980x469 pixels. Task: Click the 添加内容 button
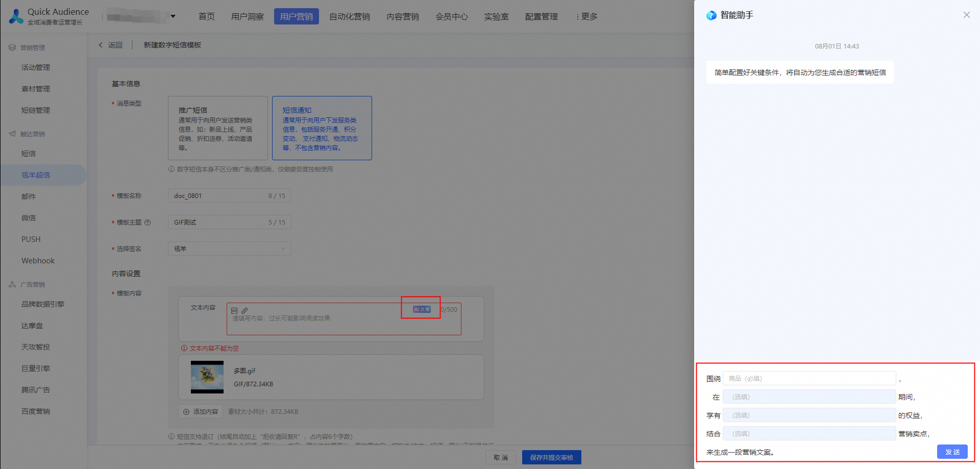(201, 411)
